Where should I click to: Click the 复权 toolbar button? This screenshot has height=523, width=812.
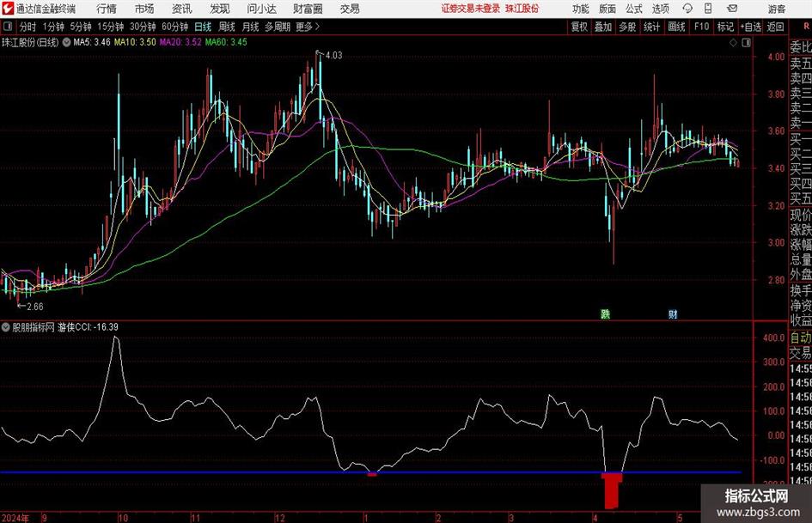click(x=579, y=27)
